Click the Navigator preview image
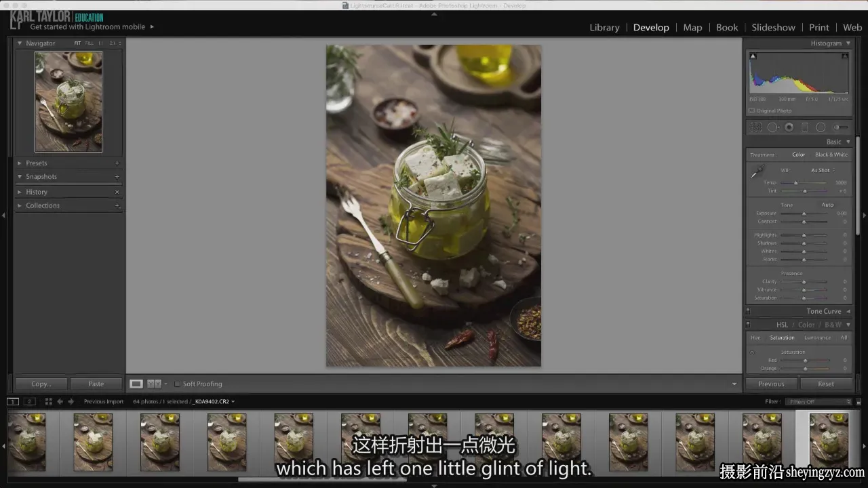 [x=68, y=102]
